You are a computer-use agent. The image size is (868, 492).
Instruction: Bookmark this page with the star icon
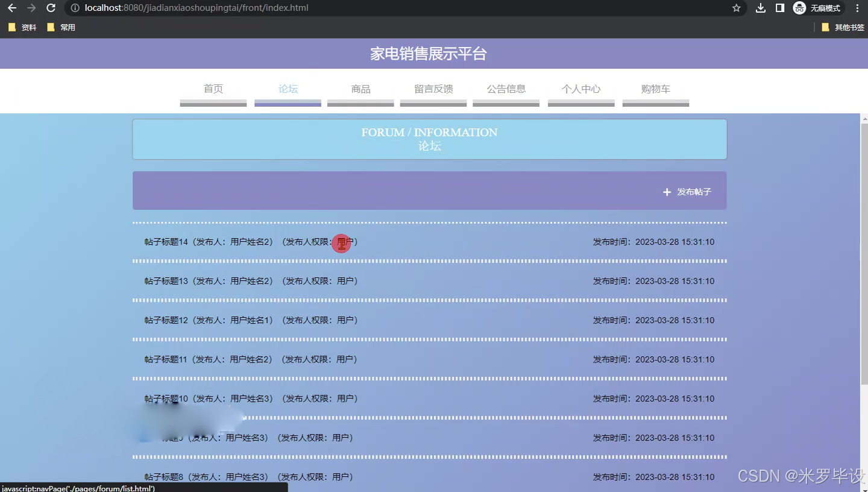pos(737,8)
